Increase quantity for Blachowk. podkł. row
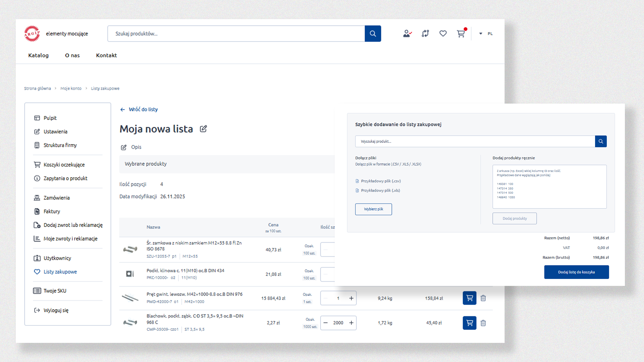 [351, 323]
